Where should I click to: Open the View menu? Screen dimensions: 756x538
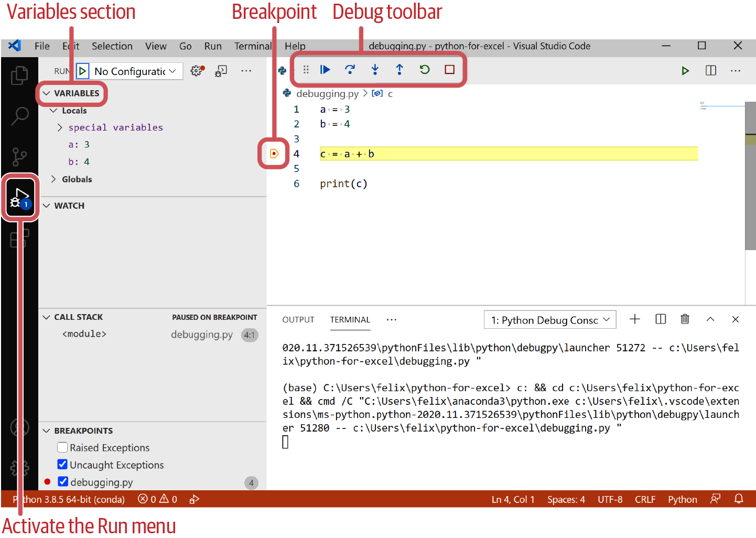(156, 46)
